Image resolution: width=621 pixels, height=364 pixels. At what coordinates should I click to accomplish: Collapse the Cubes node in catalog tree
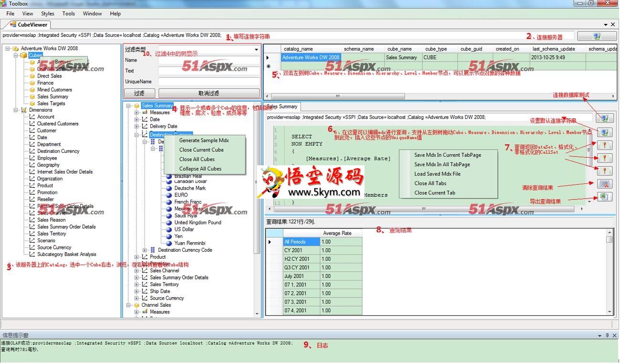coord(16,55)
